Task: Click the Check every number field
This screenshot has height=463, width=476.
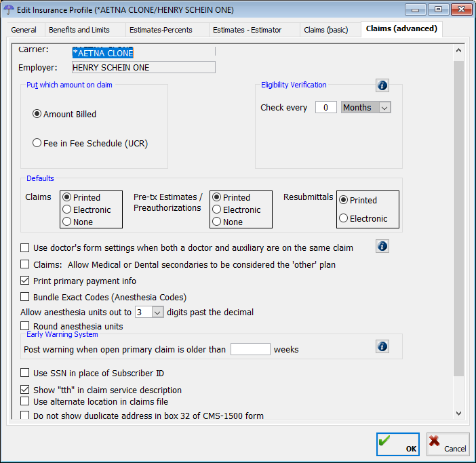Action: point(325,108)
